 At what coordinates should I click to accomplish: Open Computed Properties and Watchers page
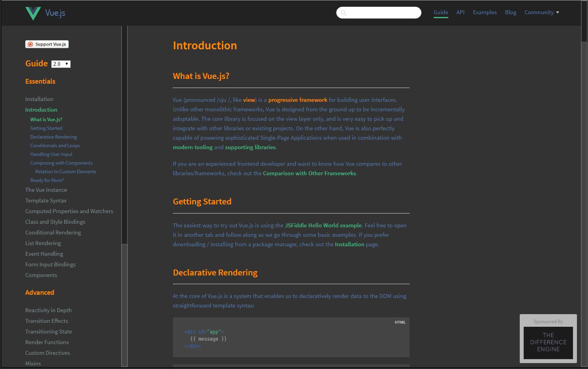[x=69, y=211]
